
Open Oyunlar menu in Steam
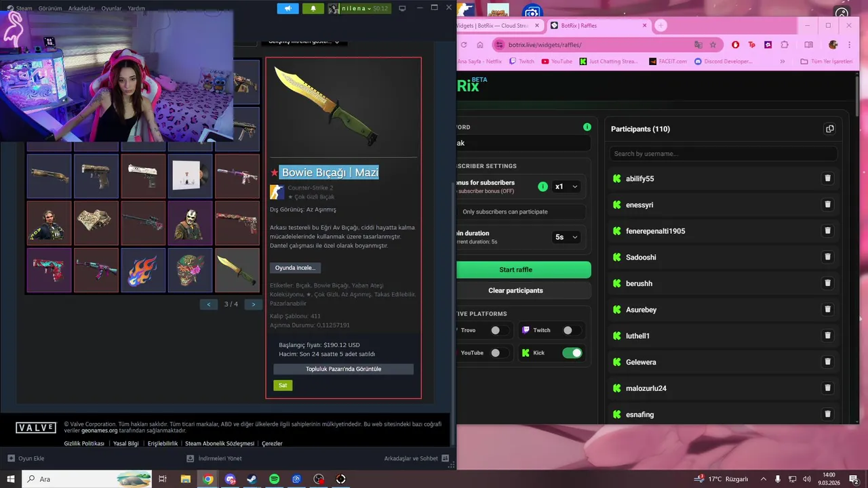(x=112, y=8)
